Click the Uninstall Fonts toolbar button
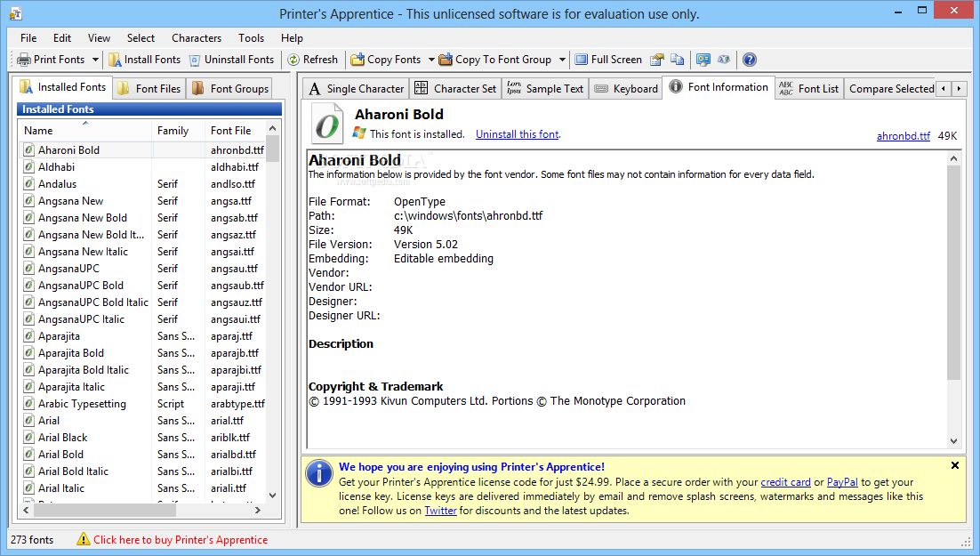980x556 pixels. click(x=232, y=60)
